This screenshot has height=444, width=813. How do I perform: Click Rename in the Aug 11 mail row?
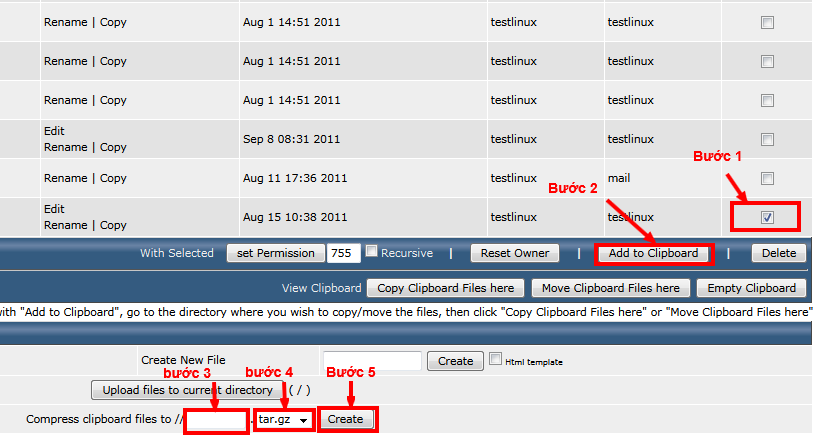[65, 178]
